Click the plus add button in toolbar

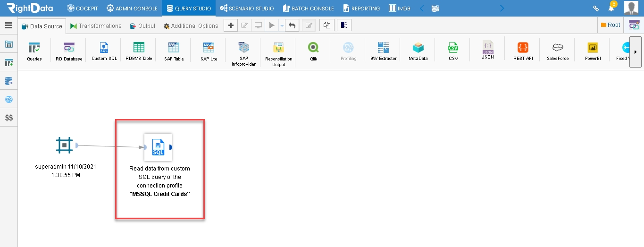click(x=230, y=26)
